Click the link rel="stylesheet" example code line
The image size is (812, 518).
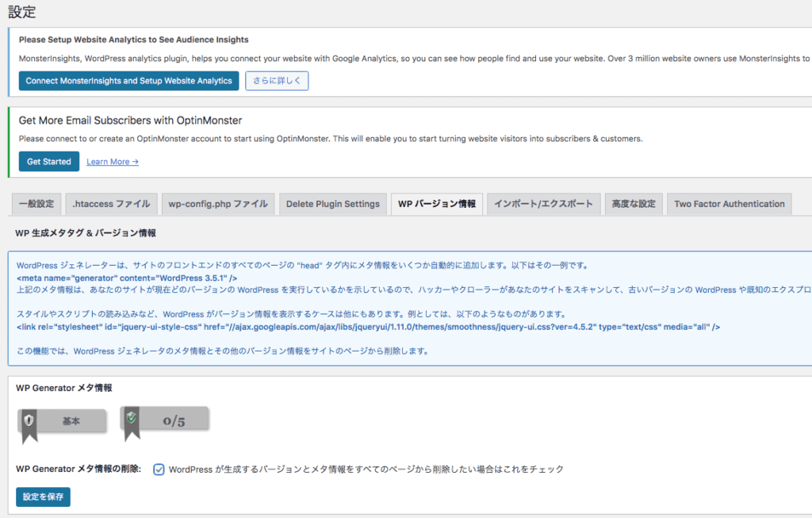point(368,327)
